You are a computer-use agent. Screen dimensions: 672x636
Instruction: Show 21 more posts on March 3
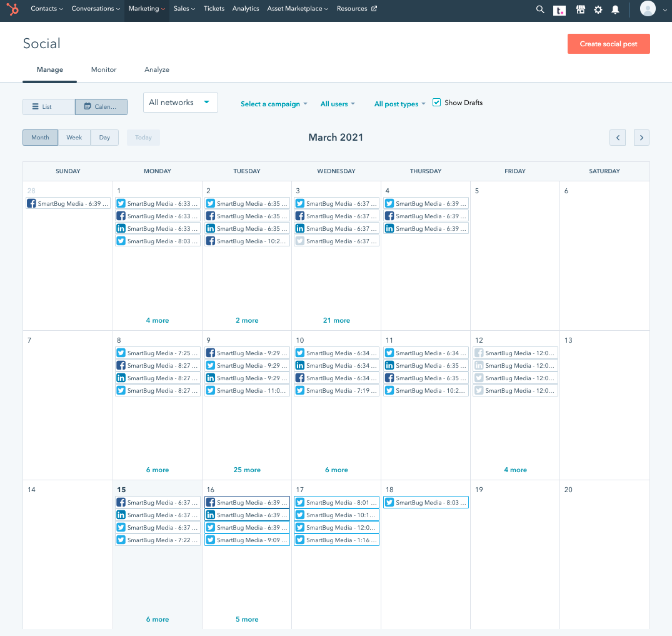tap(336, 320)
